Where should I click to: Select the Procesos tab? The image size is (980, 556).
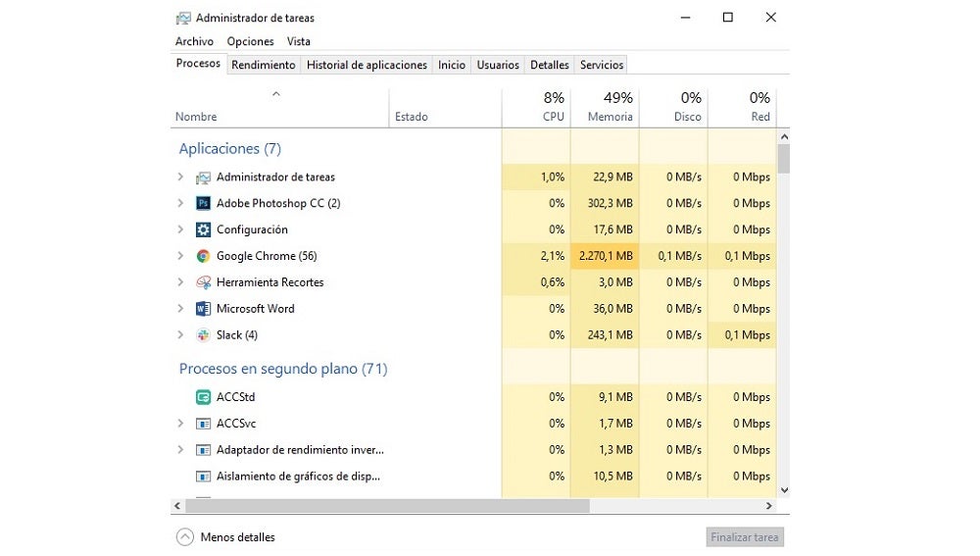pos(198,63)
